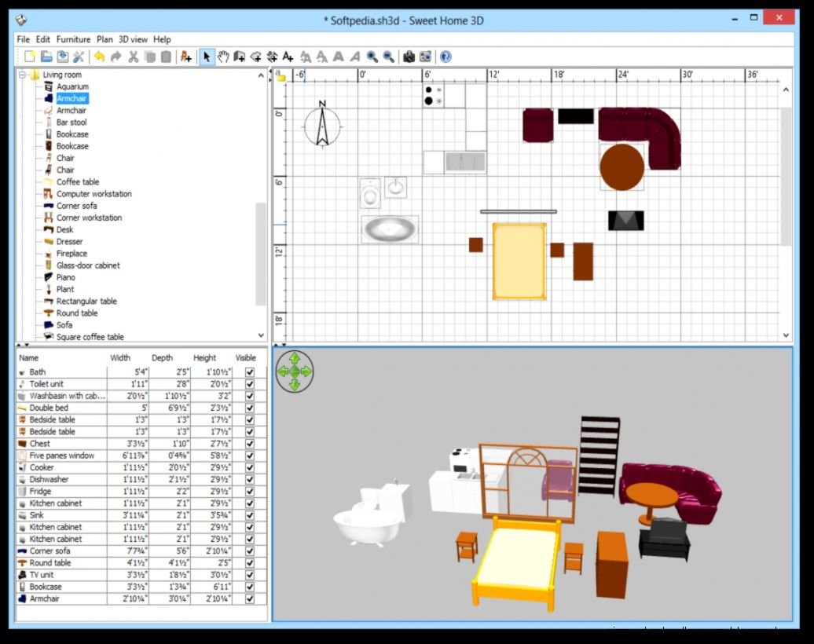Hide the TV unit via its checkbox

250,575
